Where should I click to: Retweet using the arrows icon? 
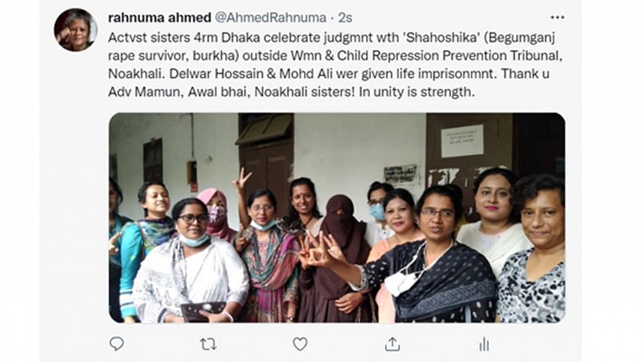208,344
